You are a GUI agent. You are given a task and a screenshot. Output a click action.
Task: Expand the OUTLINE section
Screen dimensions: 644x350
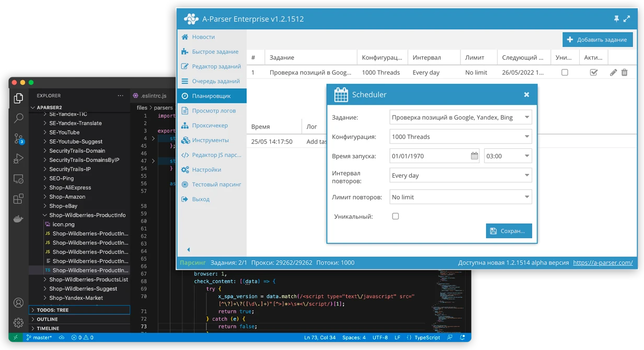79,319
